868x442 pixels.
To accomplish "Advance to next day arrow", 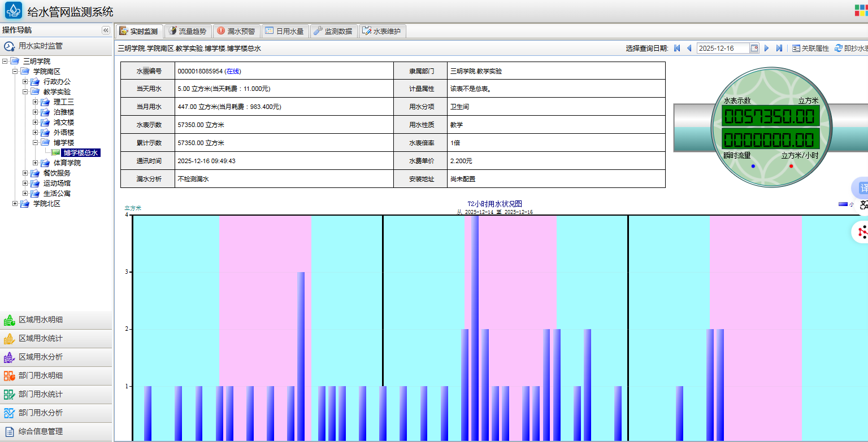I will [x=767, y=49].
